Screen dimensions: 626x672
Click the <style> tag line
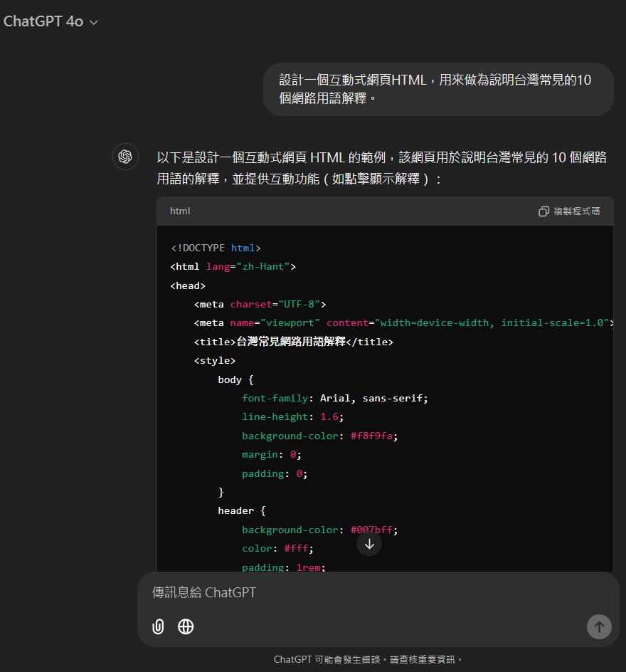pyautogui.click(x=215, y=360)
